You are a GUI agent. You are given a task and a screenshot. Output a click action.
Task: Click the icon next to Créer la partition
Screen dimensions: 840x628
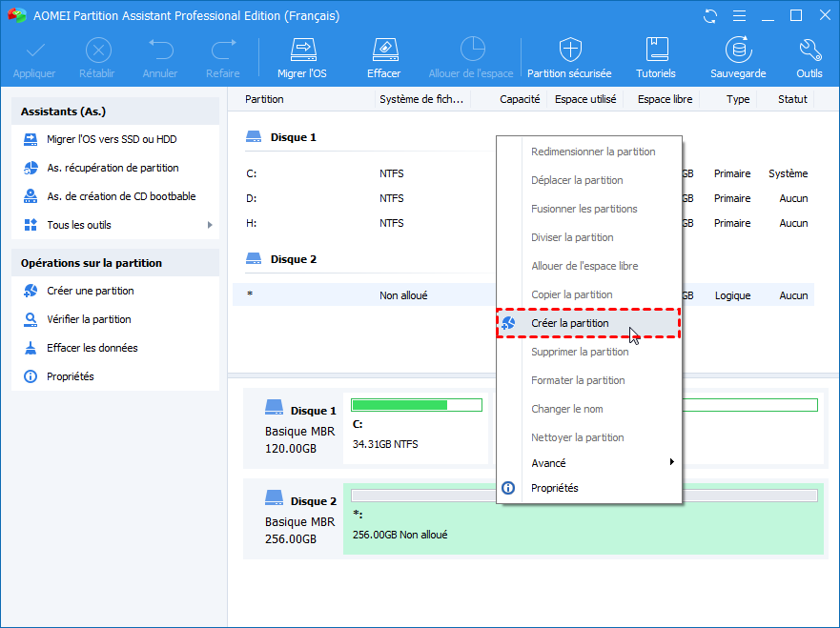508,323
